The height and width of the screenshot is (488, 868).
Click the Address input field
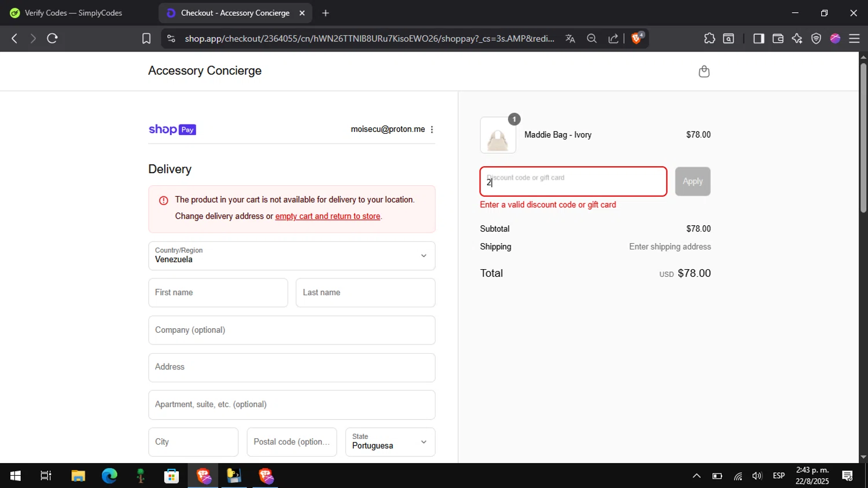coord(292,368)
